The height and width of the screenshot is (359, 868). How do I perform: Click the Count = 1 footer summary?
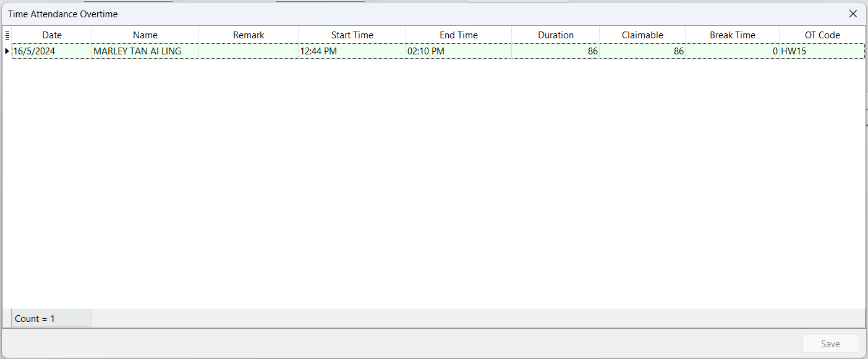[51, 319]
